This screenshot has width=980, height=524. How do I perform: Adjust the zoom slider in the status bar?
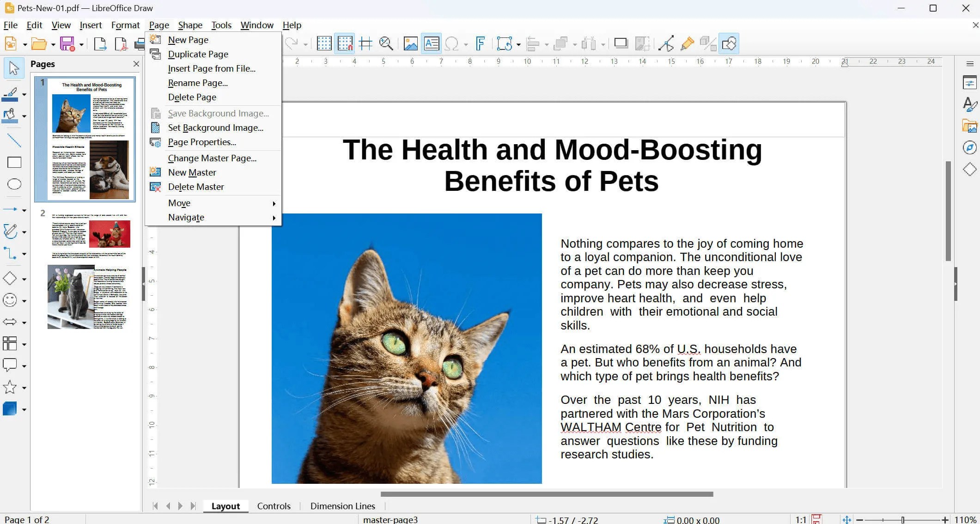coord(903,519)
